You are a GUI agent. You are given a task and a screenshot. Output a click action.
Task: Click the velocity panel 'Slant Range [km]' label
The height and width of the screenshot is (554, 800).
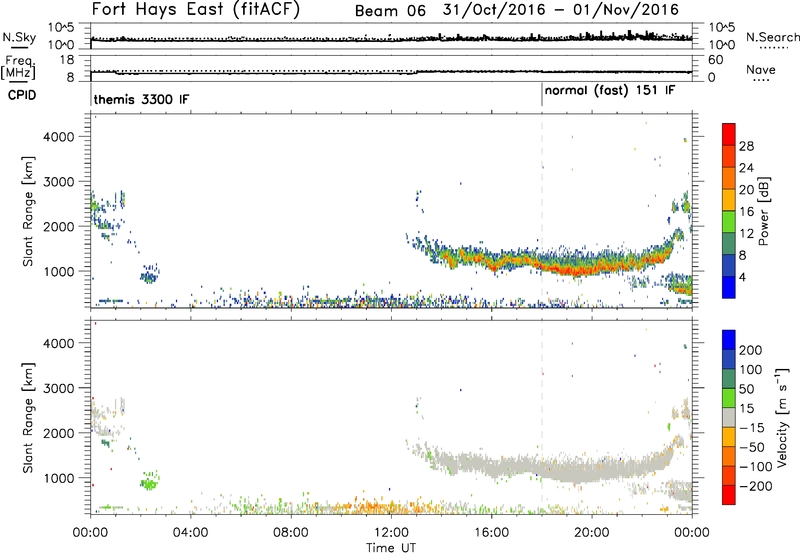(28, 417)
